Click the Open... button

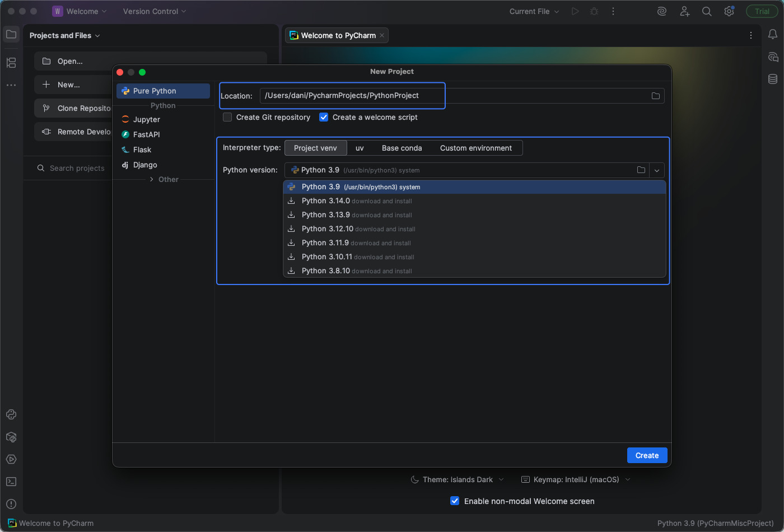coord(150,61)
